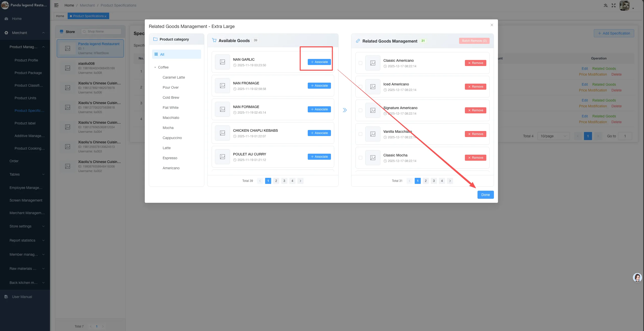
Task: Select the Flat White category
Action: pos(171,108)
